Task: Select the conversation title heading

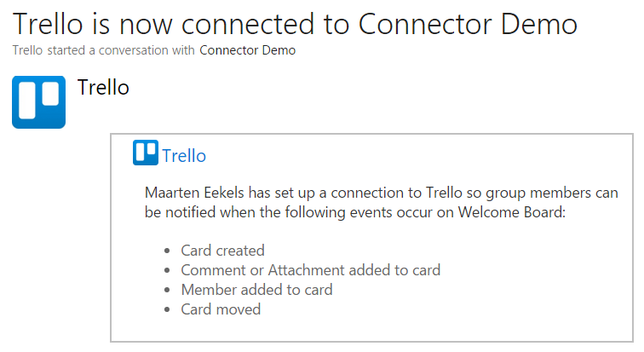Action: click(295, 24)
